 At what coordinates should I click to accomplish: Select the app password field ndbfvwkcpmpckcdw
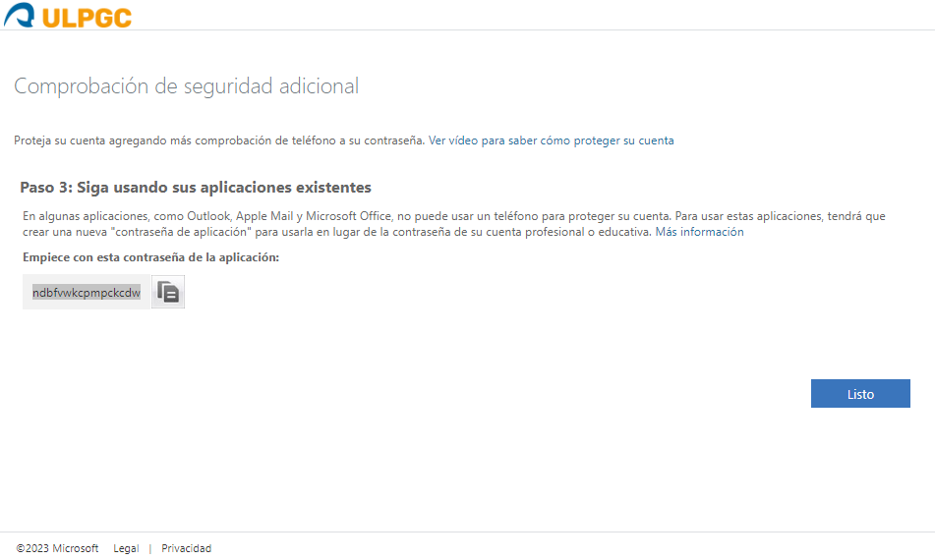coord(87,293)
